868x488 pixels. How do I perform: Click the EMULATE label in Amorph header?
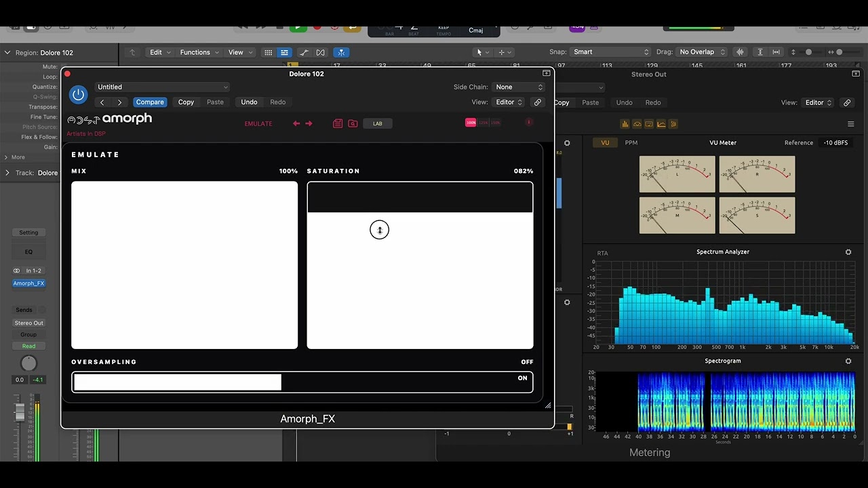click(258, 123)
